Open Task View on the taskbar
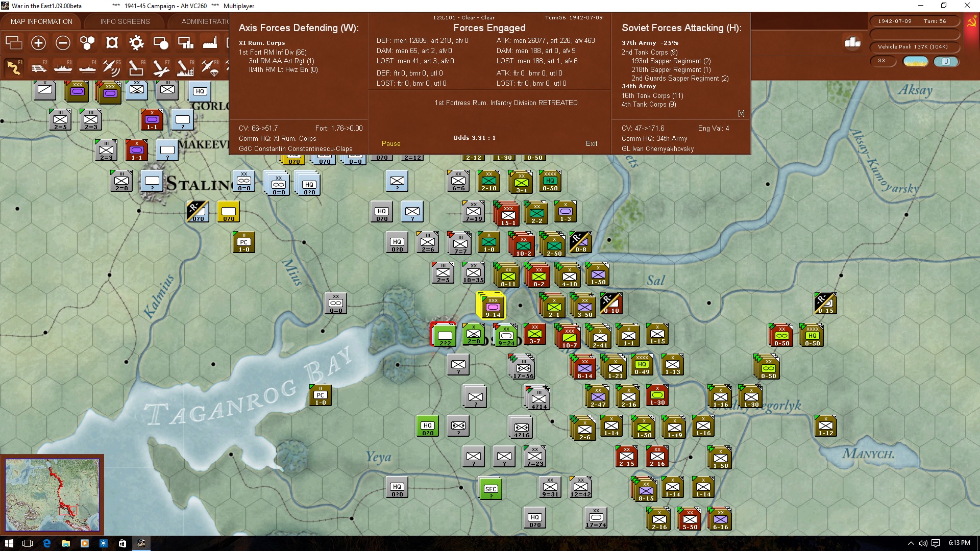The width and height of the screenshot is (980, 551). click(x=28, y=543)
